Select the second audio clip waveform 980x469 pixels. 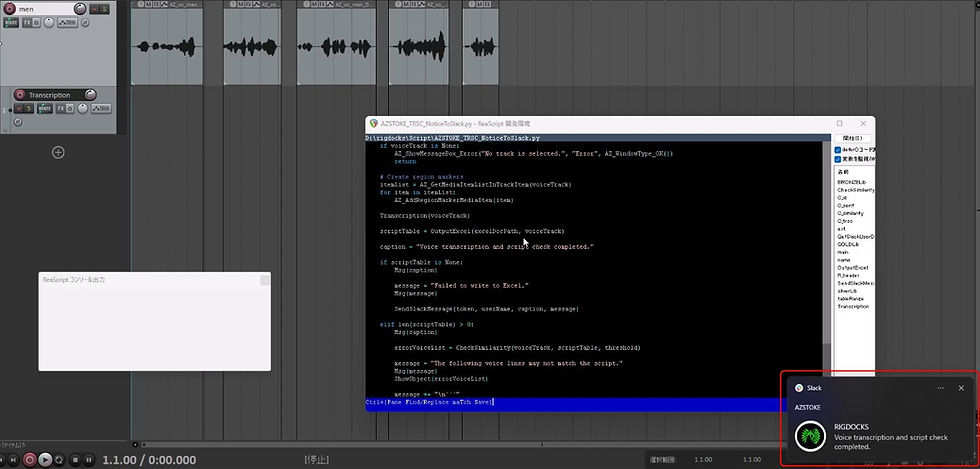point(251,46)
